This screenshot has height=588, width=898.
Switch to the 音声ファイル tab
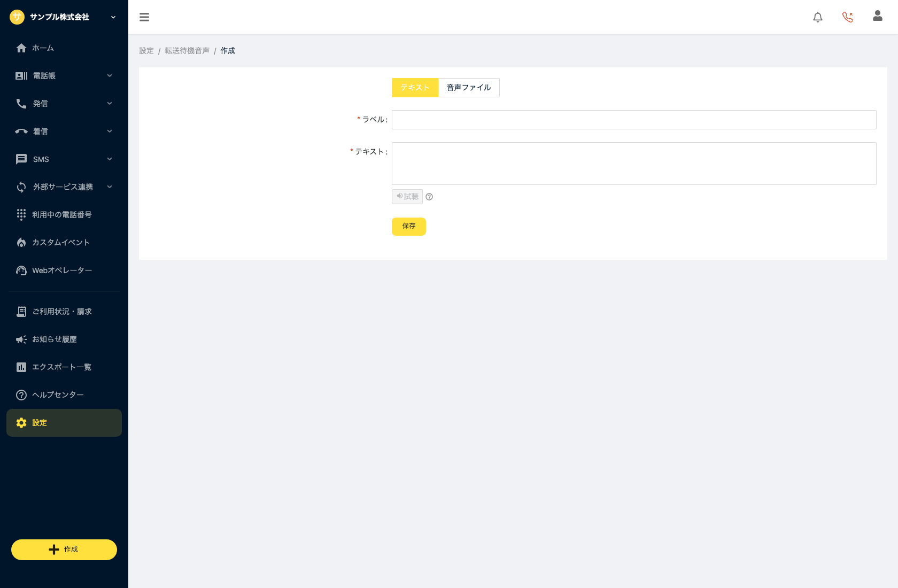(469, 88)
